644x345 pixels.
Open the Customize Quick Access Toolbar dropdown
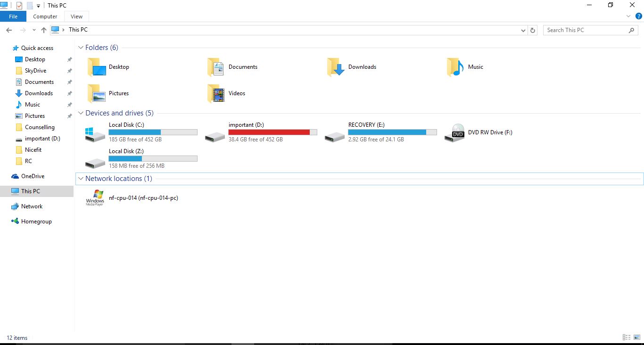[38, 6]
